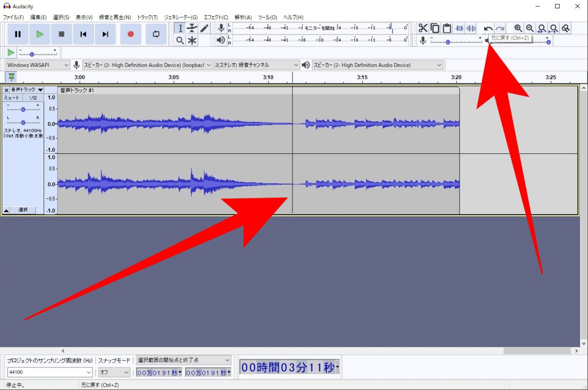Select the Multi-tool asterisk icon
588x390 pixels.
(x=192, y=41)
